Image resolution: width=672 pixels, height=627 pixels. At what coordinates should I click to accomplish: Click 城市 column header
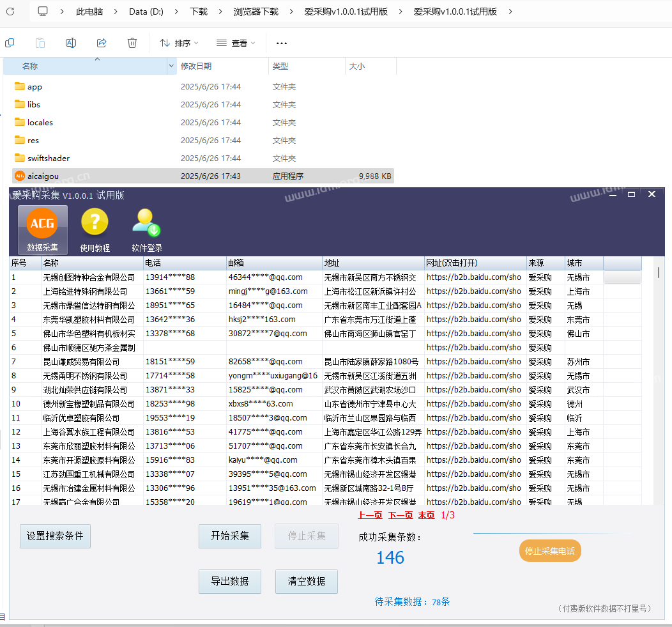point(584,263)
